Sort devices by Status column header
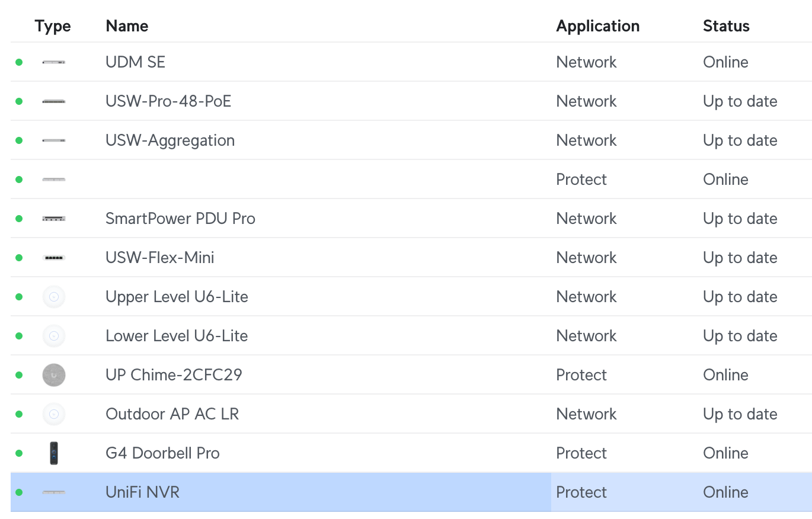 tap(726, 26)
